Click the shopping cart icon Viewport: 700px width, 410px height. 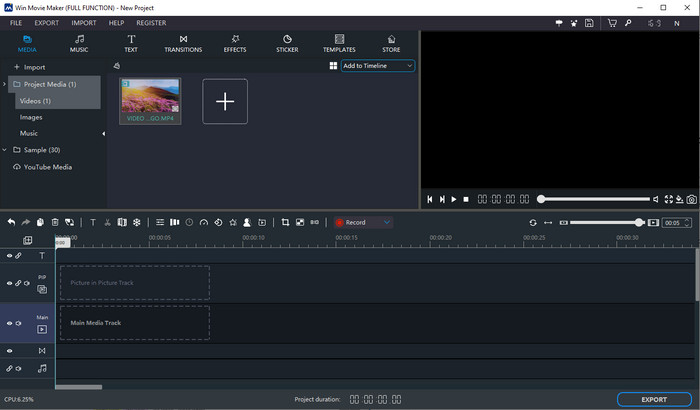612,23
